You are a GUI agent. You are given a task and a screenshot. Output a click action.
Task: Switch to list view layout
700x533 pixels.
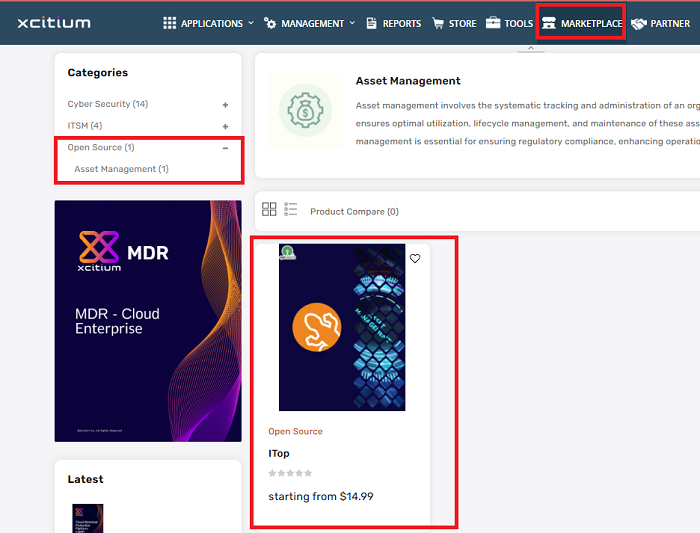pos(291,209)
